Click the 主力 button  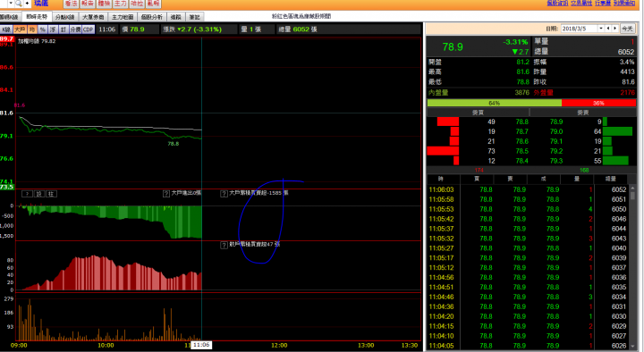tap(120, 4)
